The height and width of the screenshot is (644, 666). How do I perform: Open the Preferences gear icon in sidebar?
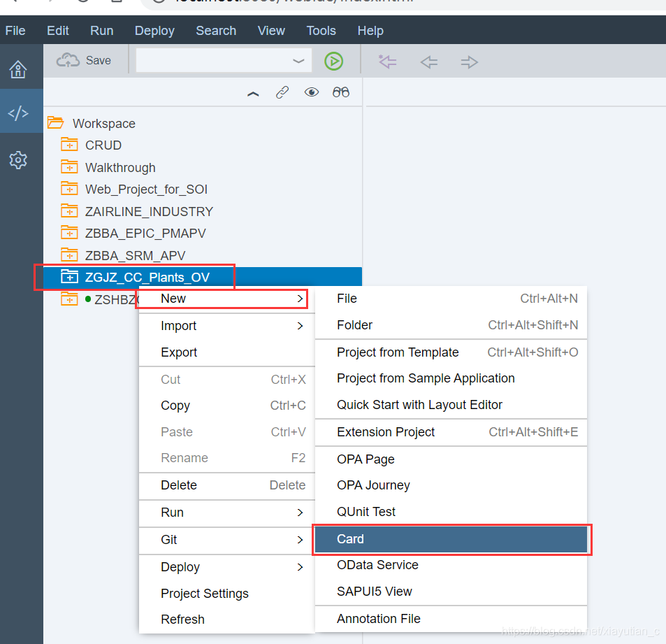(x=17, y=160)
